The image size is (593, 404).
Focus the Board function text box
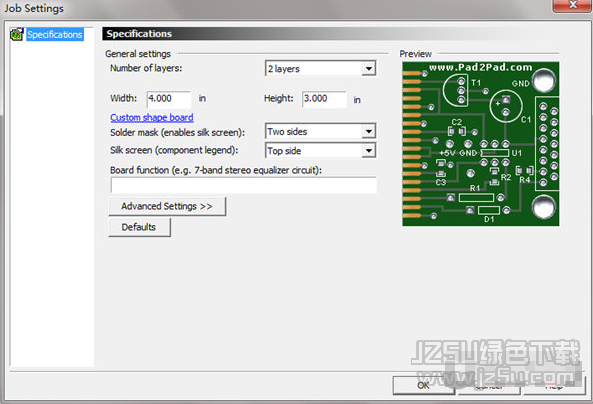coord(244,185)
